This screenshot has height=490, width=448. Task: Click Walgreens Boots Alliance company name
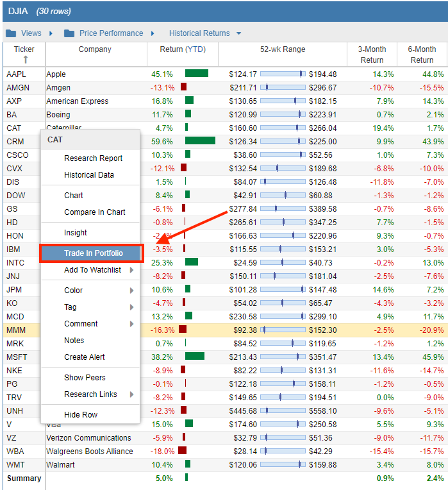(x=90, y=452)
